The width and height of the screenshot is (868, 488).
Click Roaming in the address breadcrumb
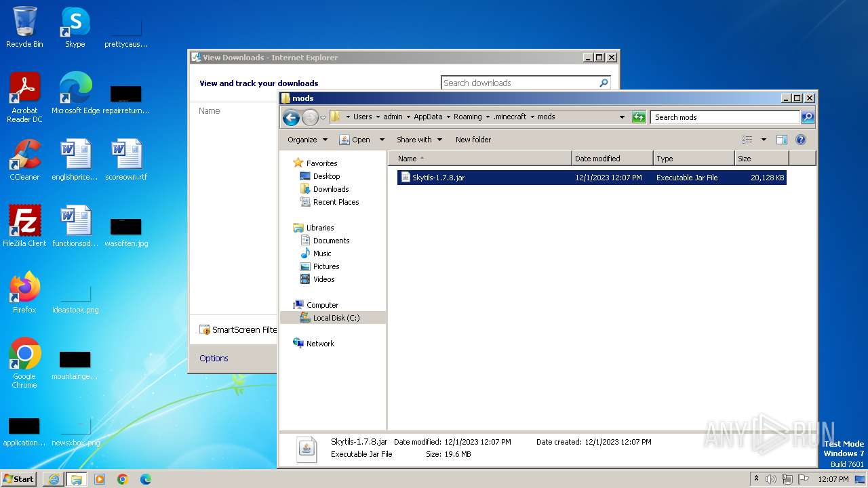(x=468, y=117)
